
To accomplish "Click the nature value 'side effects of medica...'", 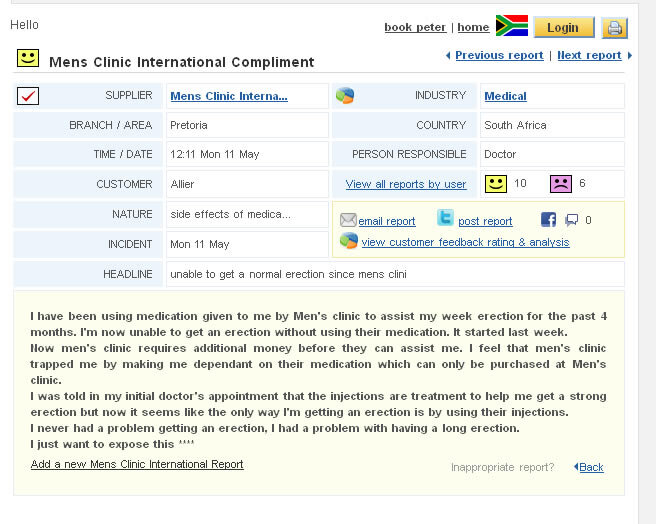I will pos(230,214).
